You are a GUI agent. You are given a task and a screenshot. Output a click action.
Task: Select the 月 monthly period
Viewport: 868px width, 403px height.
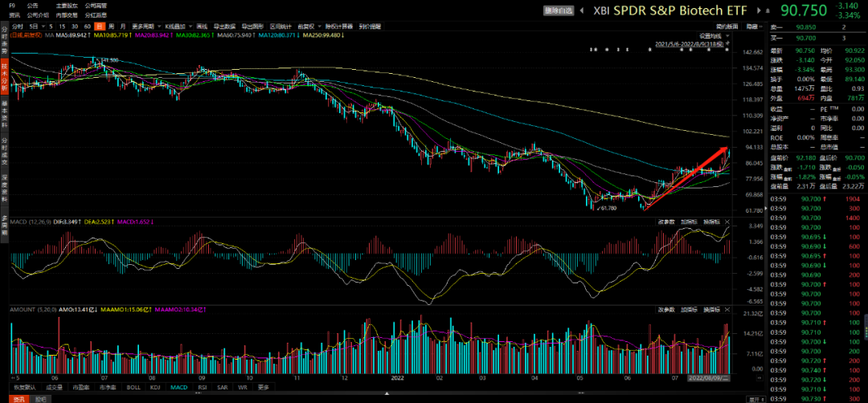coord(123,26)
